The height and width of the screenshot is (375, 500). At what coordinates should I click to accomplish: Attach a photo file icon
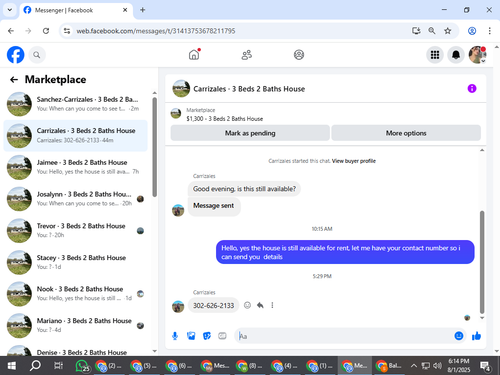click(x=191, y=336)
